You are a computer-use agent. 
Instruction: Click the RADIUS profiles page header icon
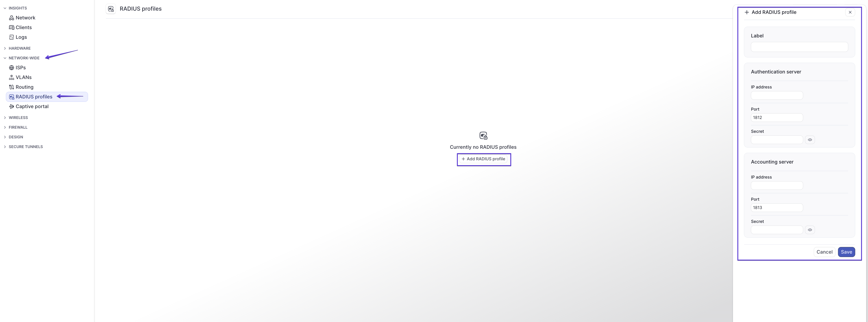click(x=111, y=9)
